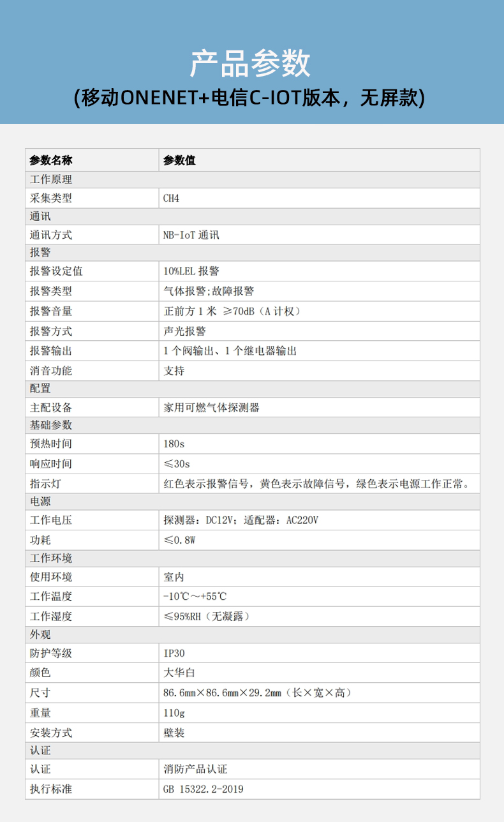
Task: Click the 报警音量 label
Action: pos(51,311)
